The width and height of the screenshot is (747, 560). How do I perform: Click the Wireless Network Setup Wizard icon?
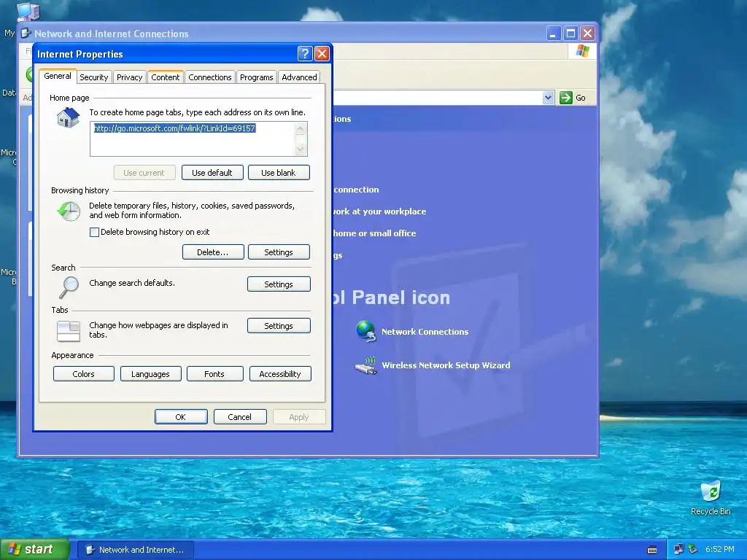click(366, 366)
